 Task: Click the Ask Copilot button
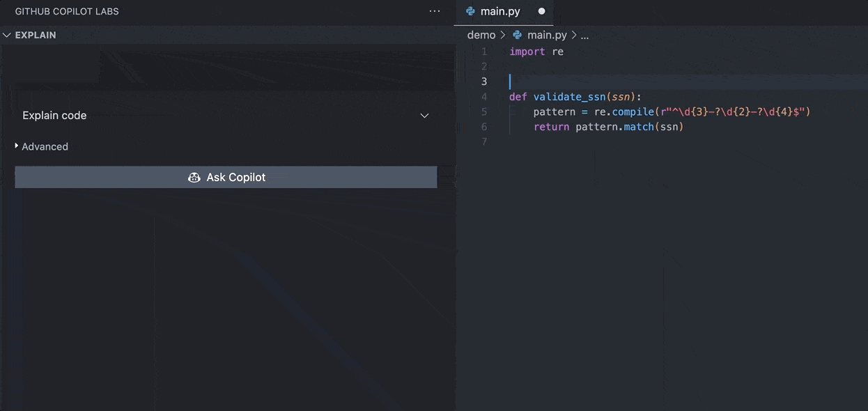point(226,177)
